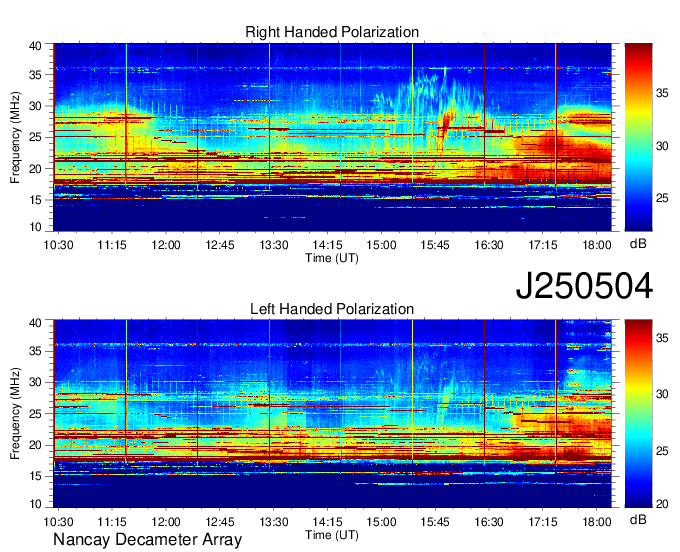Click "17:15" time tick under Left Handed plot

(x=543, y=522)
